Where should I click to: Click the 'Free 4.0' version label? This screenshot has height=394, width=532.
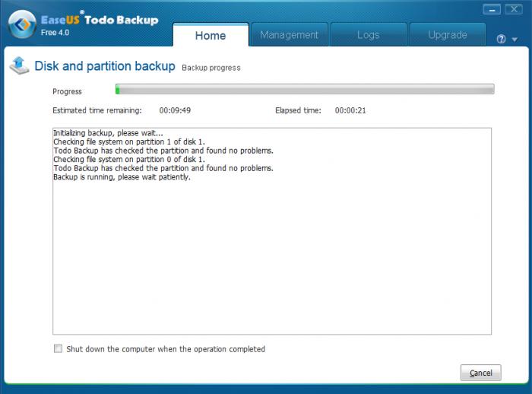pyautogui.click(x=55, y=33)
